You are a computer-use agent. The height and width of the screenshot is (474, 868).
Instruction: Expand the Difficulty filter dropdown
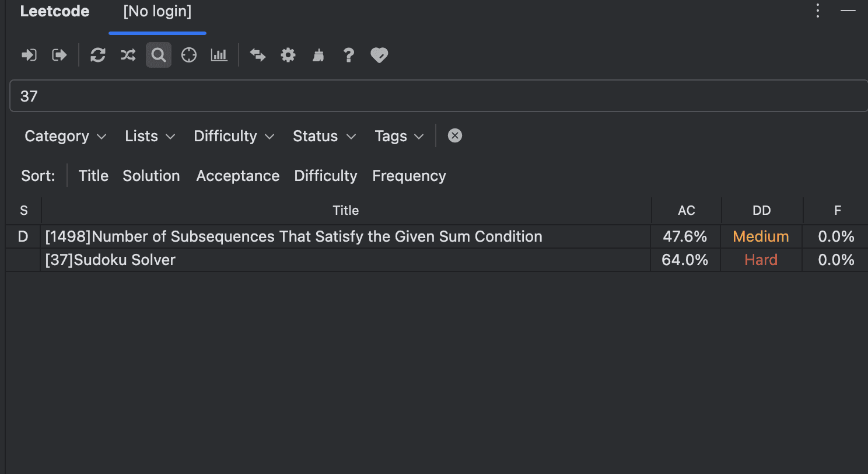(233, 136)
